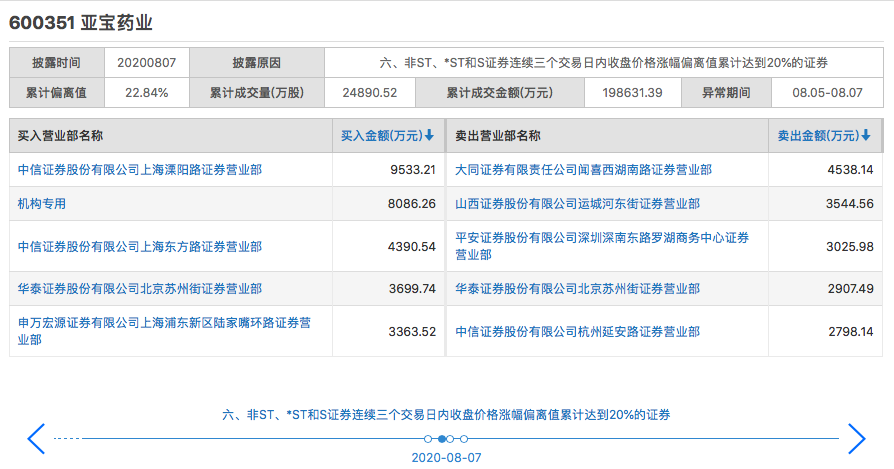Click the sell amount 2907.49
This screenshot has height=469, width=894.
pyautogui.click(x=851, y=289)
